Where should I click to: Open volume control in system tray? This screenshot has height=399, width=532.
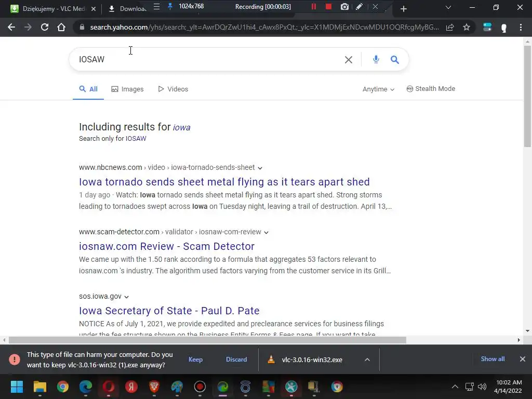click(482, 387)
